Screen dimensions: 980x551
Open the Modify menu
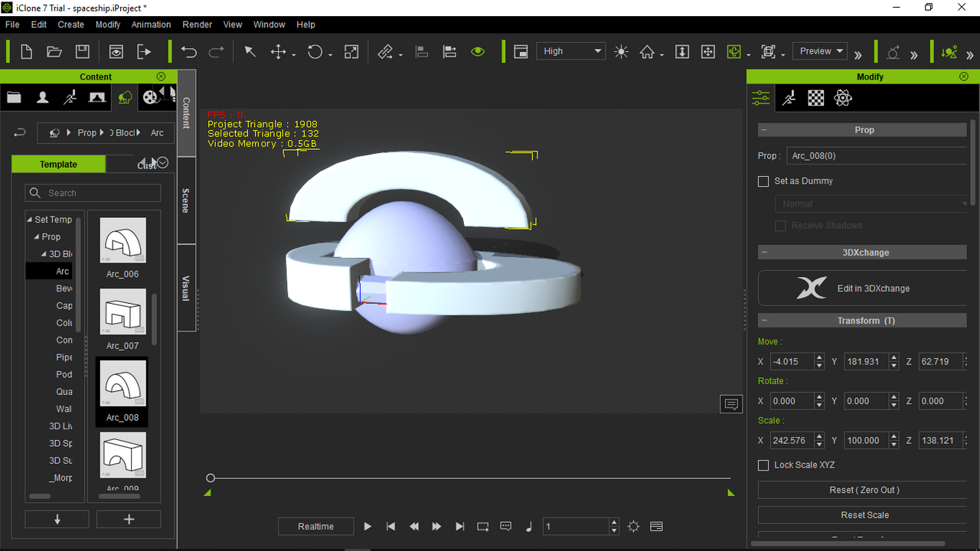click(x=108, y=24)
